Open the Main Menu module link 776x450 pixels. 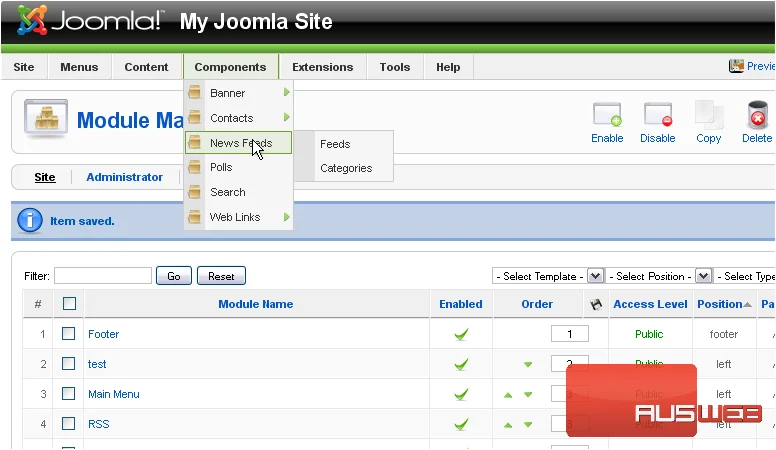(114, 394)
